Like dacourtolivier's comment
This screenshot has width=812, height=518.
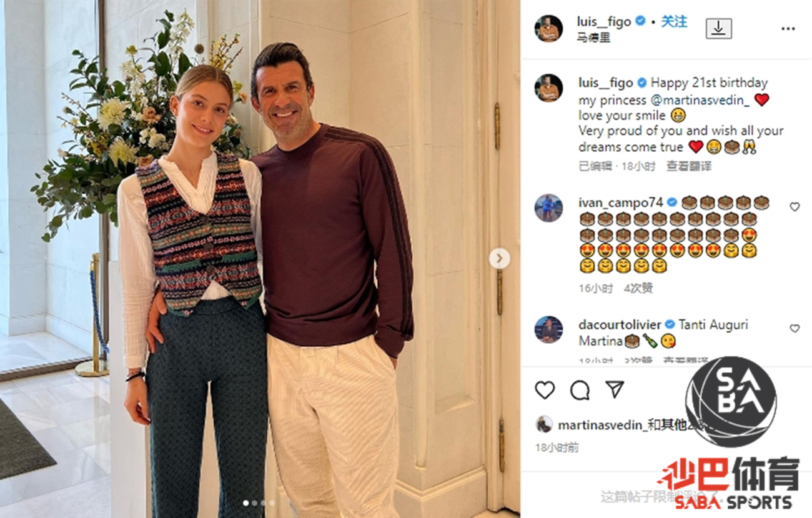pos(795,329)
